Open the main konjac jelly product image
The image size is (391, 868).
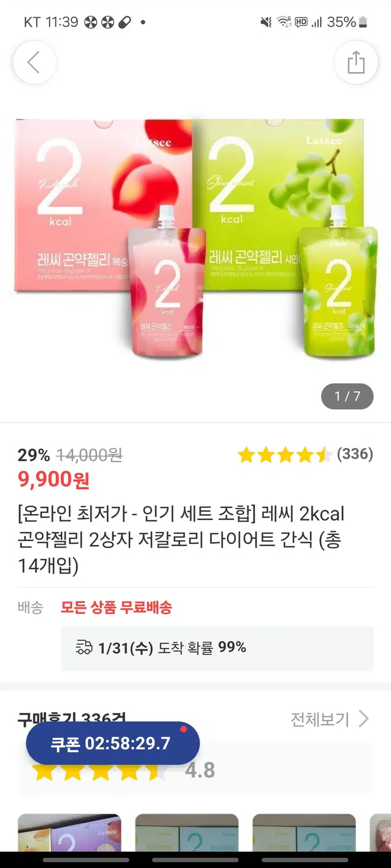coord(195,239)
